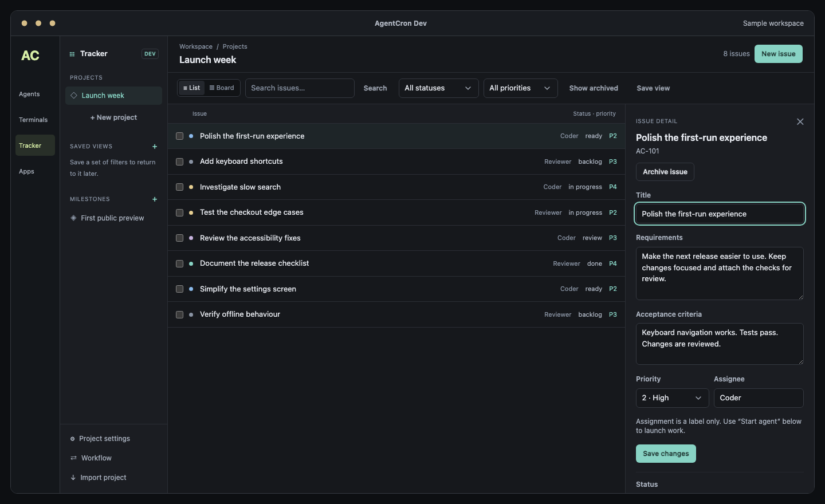Click the Tracker header menu icon

pos(72,54)
